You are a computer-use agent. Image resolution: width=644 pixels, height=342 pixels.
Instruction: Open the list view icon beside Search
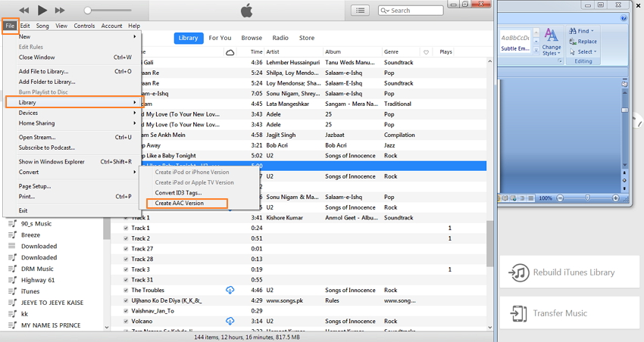point(360,11)
